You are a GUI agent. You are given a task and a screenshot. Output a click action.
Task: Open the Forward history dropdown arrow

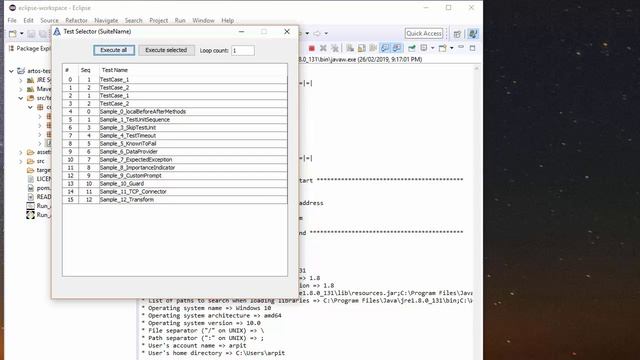[326, 33]
